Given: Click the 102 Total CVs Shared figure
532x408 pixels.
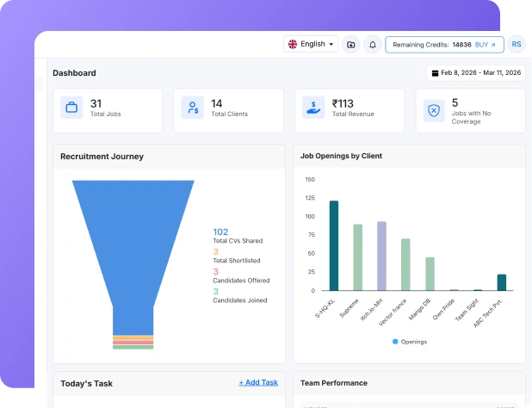Looking at the screenshot, I should click(220, 232).
